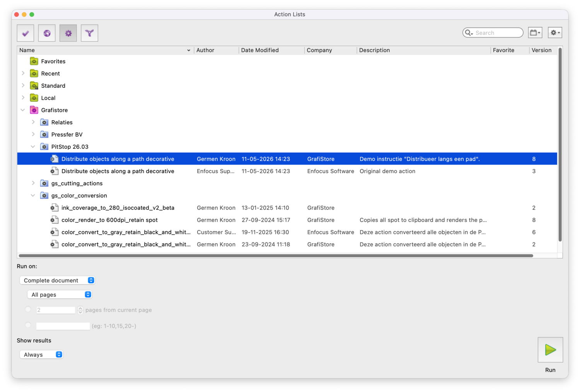This screenshot has width=580, height=392.
Task: Expand the Recent folder
Action: [x=23, y=73]
